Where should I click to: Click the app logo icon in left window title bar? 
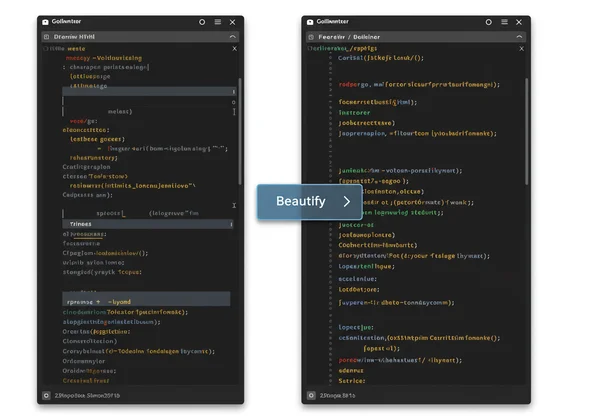tap(45, 22)
